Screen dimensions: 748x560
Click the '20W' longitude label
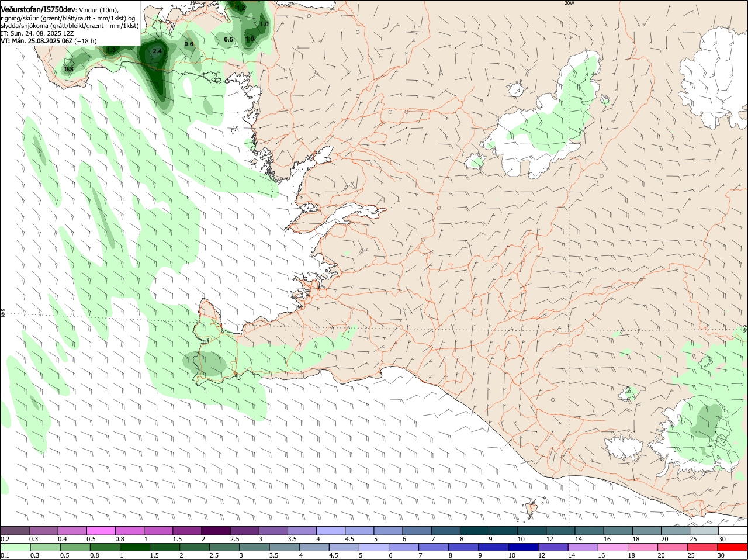(569, 3)
